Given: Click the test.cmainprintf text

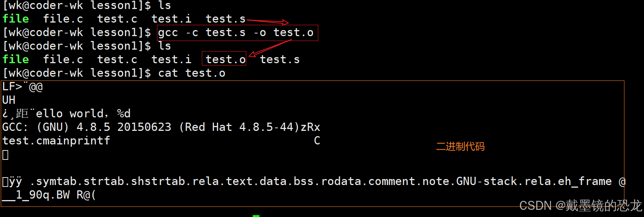Looking at the screenshot, I should click(56, 141).
